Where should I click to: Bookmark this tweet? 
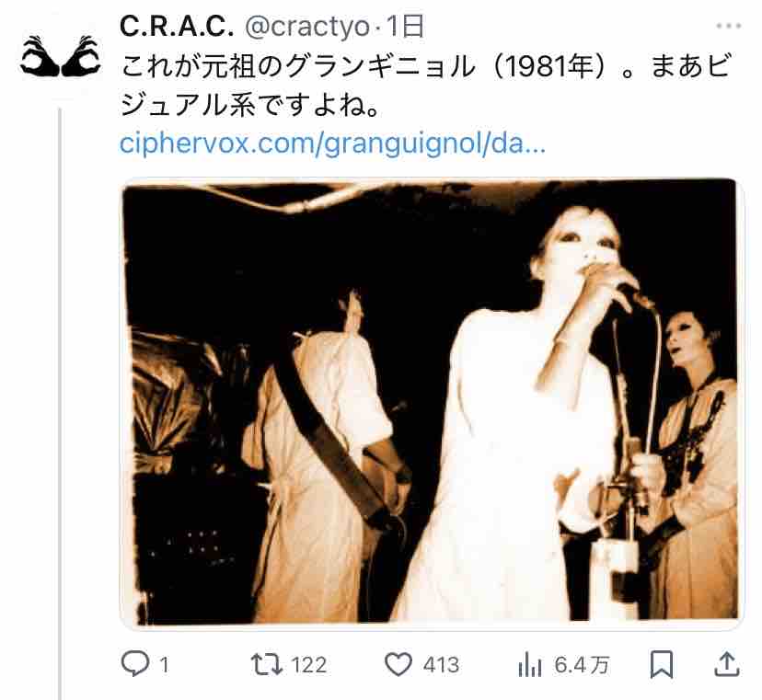662,664
